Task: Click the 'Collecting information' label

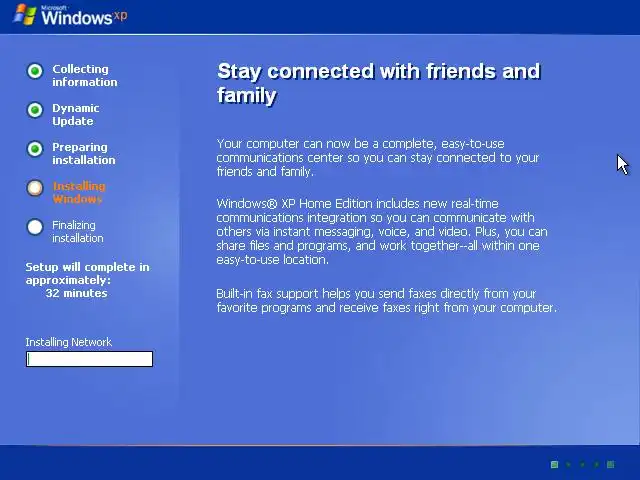Action: coord(84,76)
